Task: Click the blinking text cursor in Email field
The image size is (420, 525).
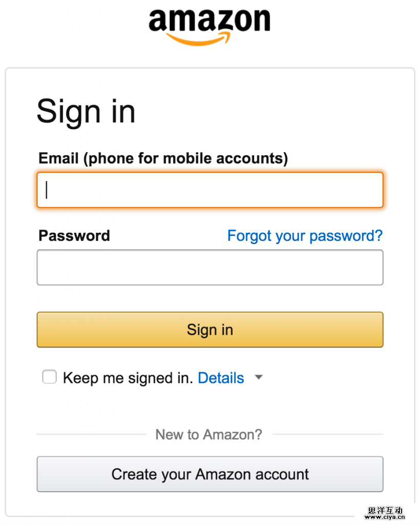Action: point(47,190)
